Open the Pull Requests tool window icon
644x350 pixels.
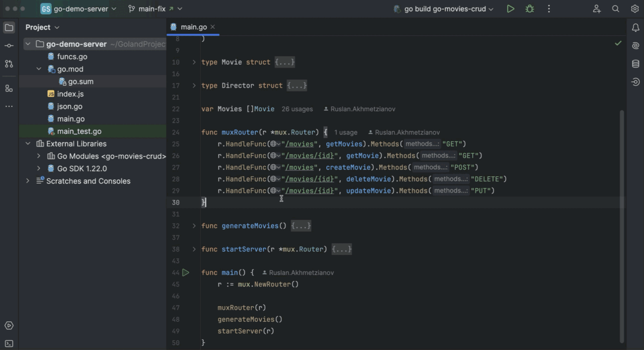click(9, 64)
